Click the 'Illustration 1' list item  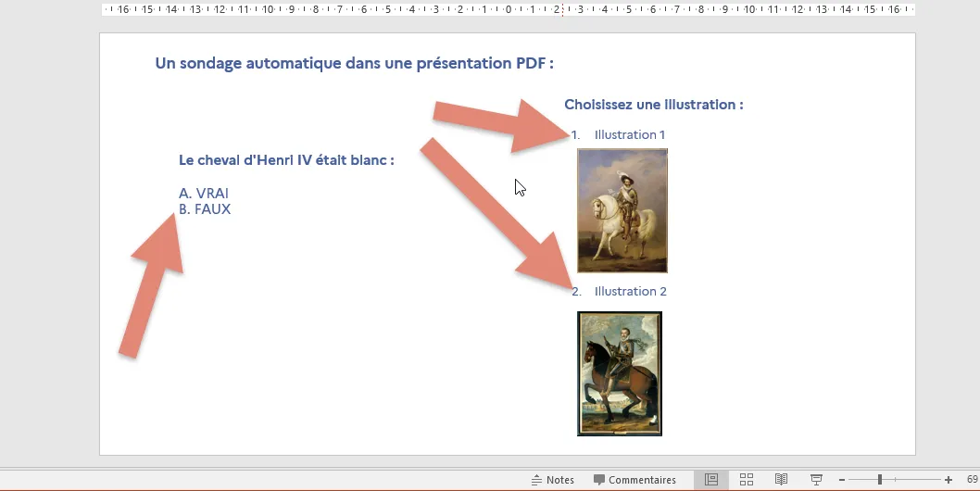pos(629,134)
